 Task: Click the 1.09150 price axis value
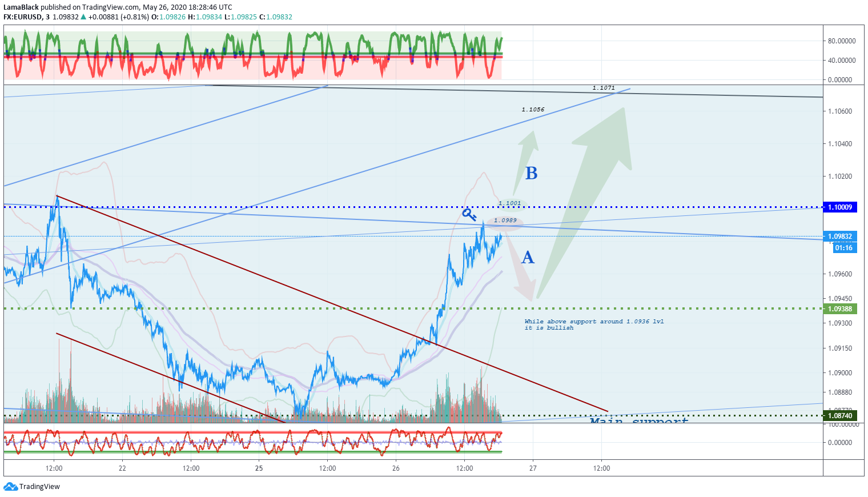click(840, 348)
